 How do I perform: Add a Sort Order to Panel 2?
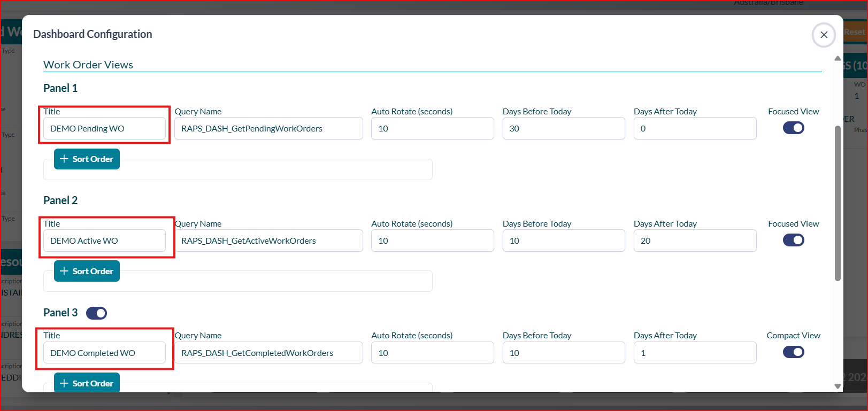click(x=87, y=272)
